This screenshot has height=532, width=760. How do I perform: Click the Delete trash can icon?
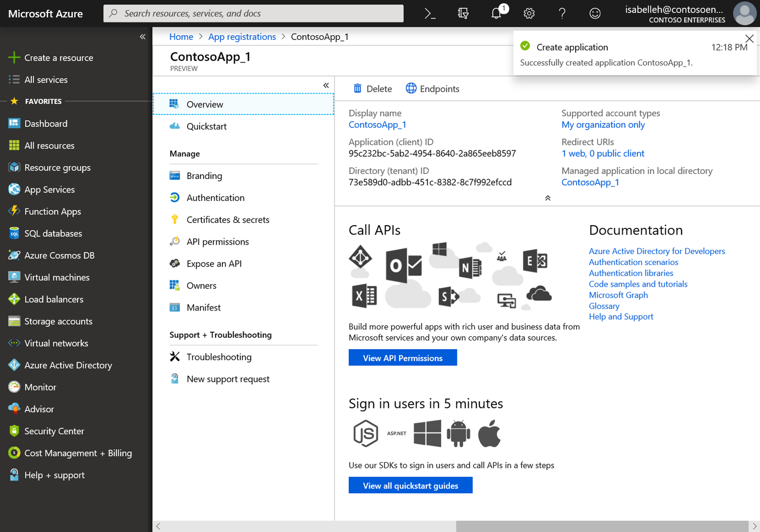pos(358,88)
